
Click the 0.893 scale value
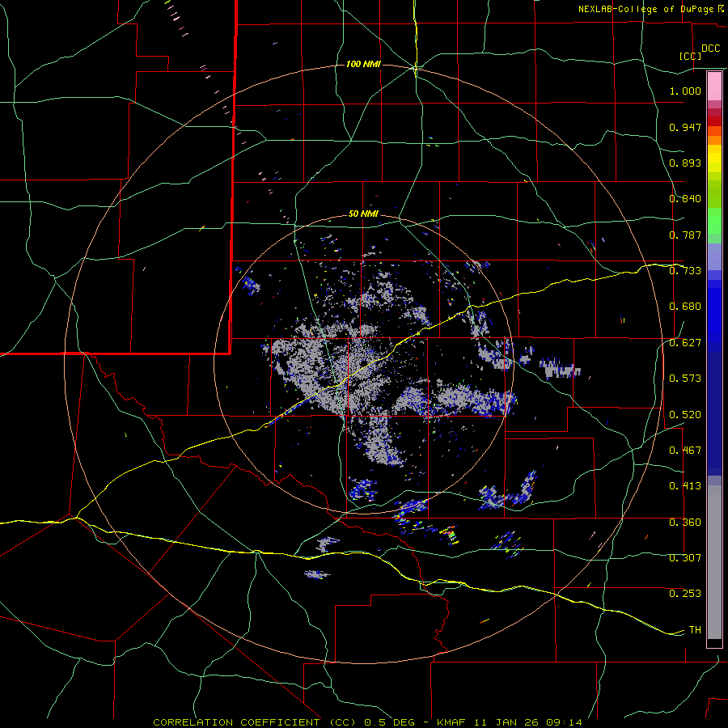tap(685, 163)
